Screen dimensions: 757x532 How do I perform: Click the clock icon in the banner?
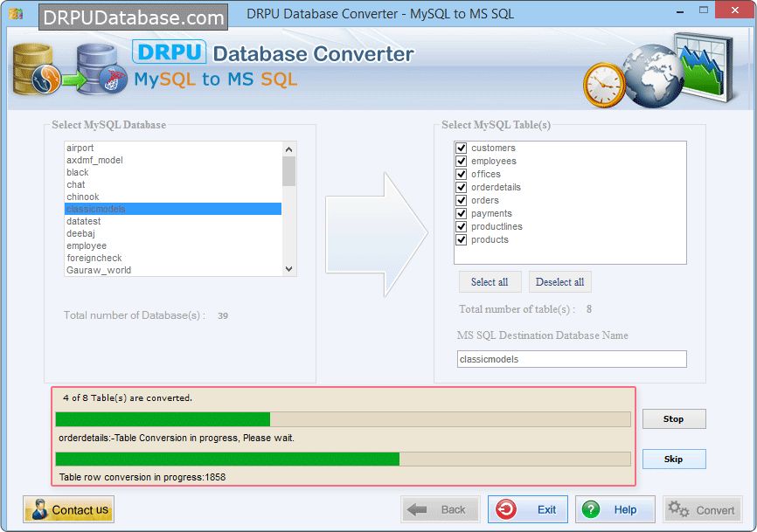point(604,86)
